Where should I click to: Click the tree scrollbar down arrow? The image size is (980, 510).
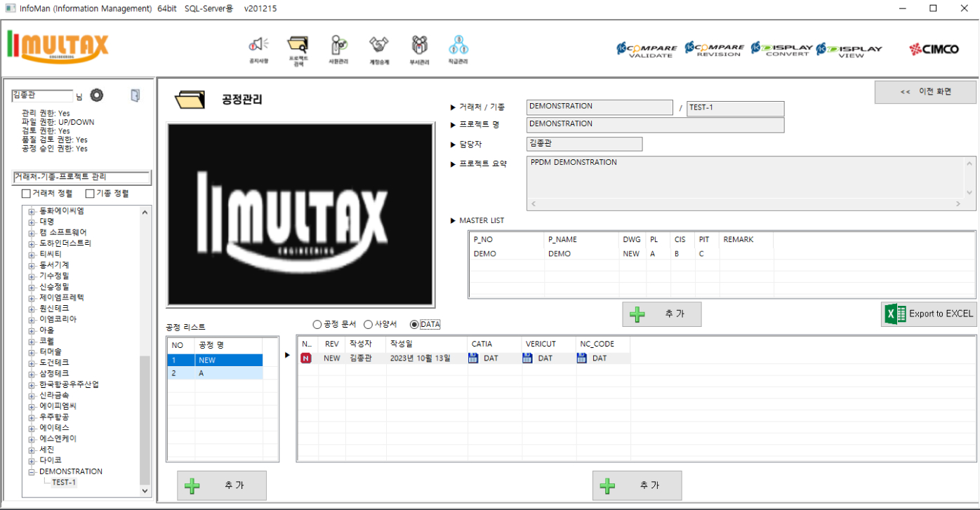(x=145, y=491)
